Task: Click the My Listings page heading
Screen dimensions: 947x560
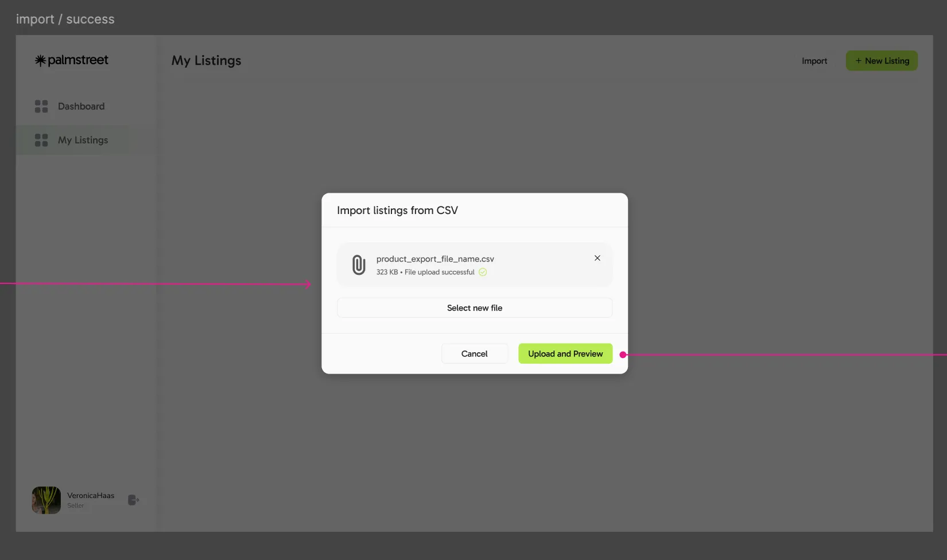Action: 206,61
